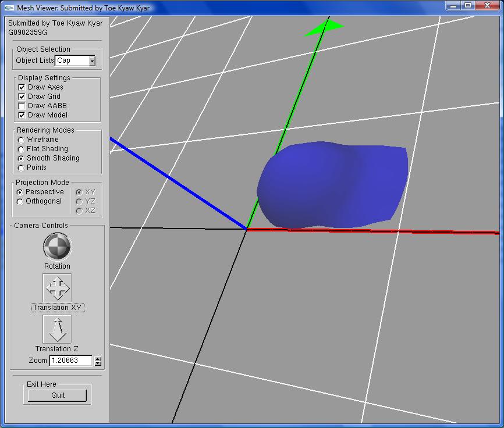Click the green arrowhead of the axis
This screenshot has width=504, height=428.
[324, 28]
